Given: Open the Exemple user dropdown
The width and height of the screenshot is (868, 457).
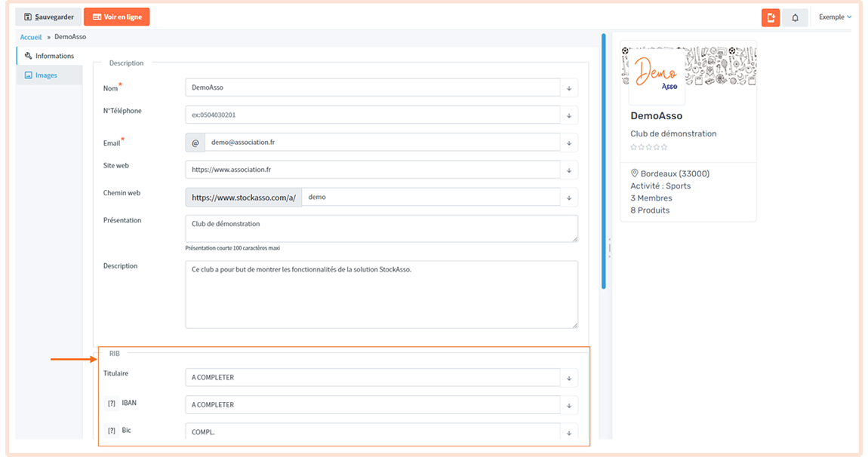Looking at the screenshot, I should 835,17.
